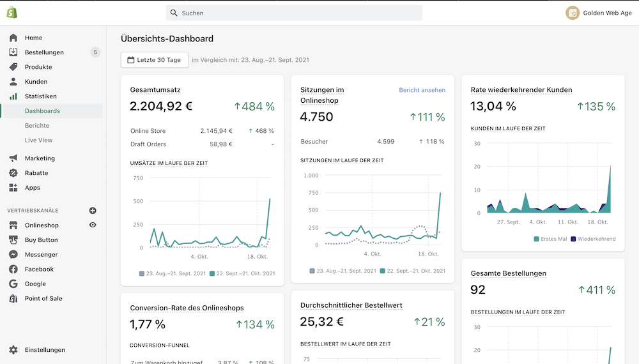Screen dimensions: 639x364
Task: Click the Facebook icon
Action: 13,269
